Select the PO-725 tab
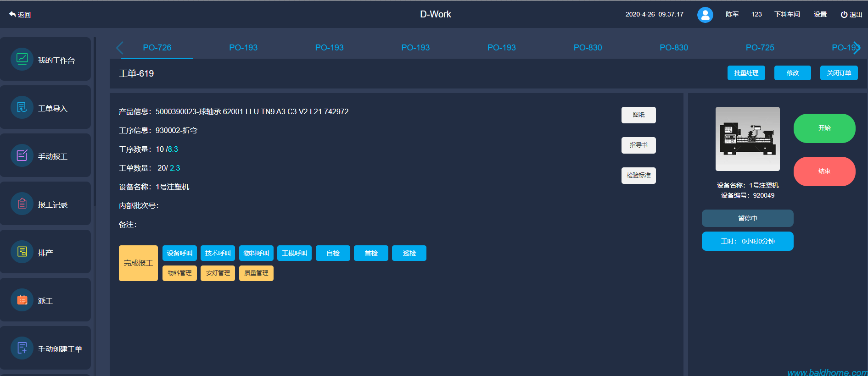The width and height of the screenshot is (868, 376). pyautogui.click(x=760, y=48)
